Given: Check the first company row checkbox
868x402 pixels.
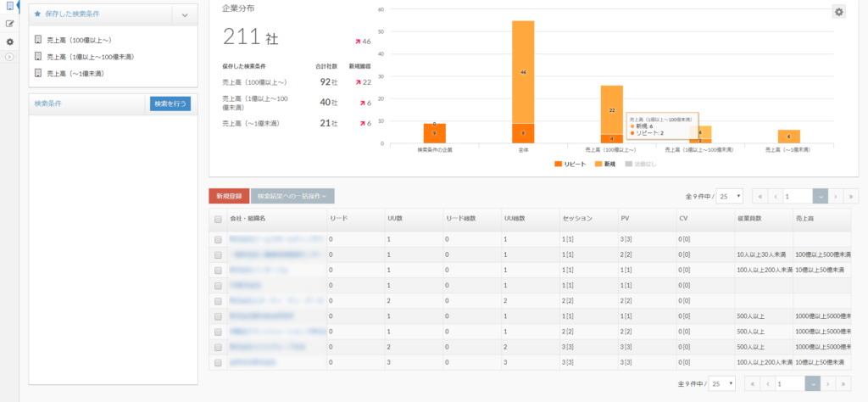Looking at the screenshot, I should click(x=218, y=240).
